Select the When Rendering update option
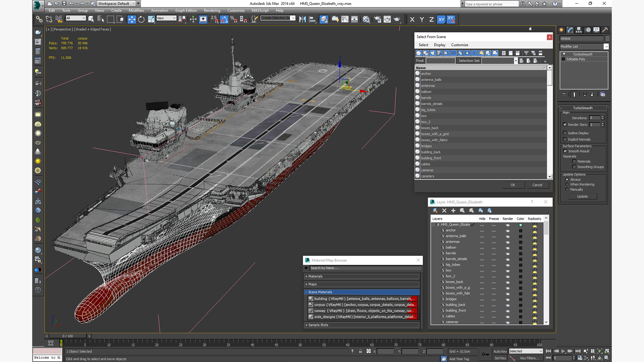The width and height of the screenshot is (644, 362). [x=567, y=184]
